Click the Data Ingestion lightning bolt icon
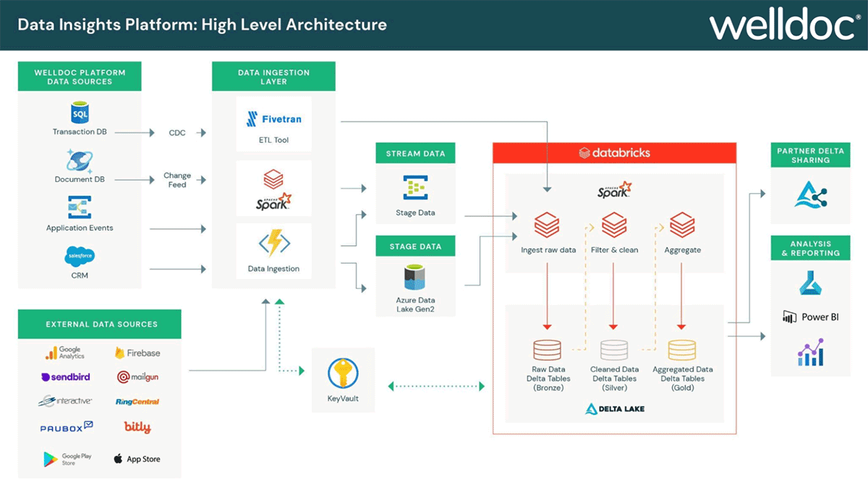Screen dimensions: 868x490 (x=273, y=244)
